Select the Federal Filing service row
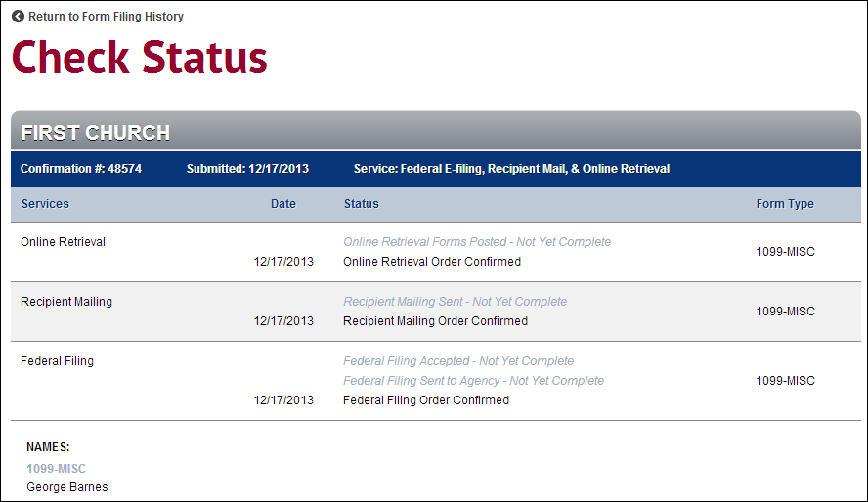 [58, 361]
